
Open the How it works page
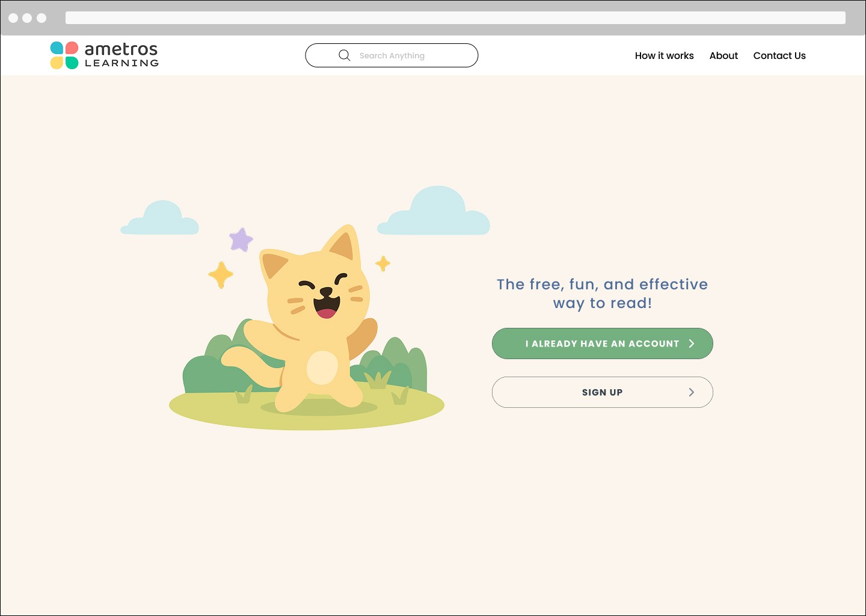pos(665,55)
